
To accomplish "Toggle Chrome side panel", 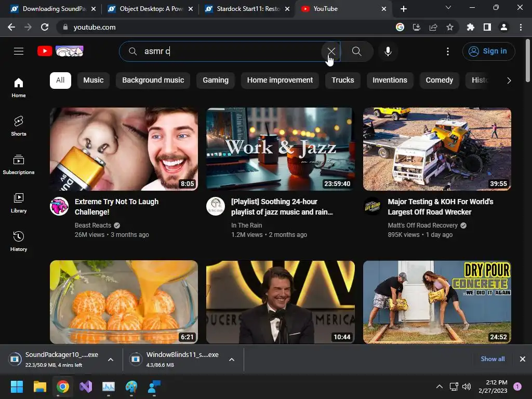I will point(487,27).
